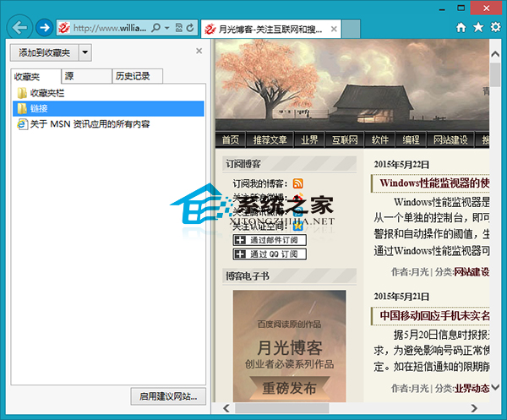Close the 月光博客 tab
The height and width of the screenshot is (420, 507).
click(334, 29)
